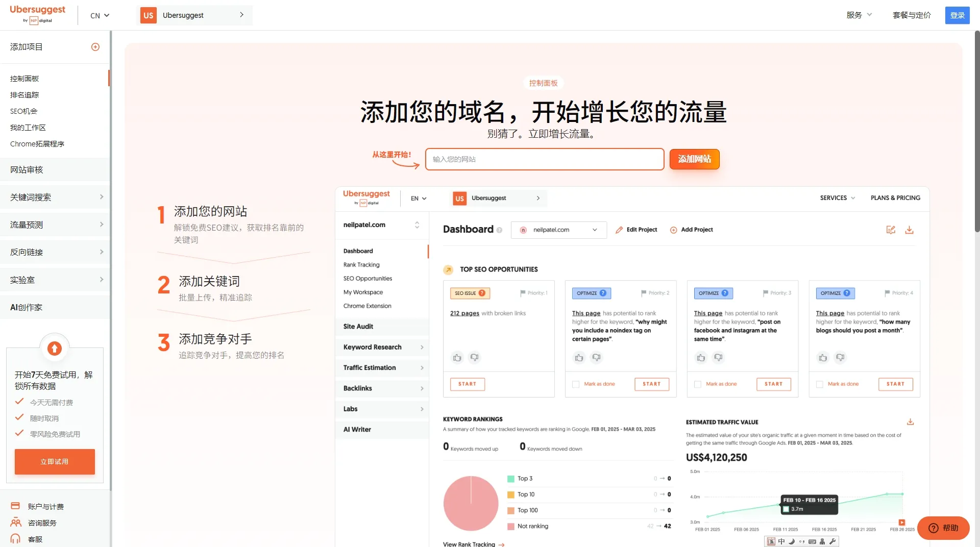Image resolution: width=980 pixels, height=547 pixels.
Task: Click the question badge on the SEO ISSUE tag
Action: 482,293
